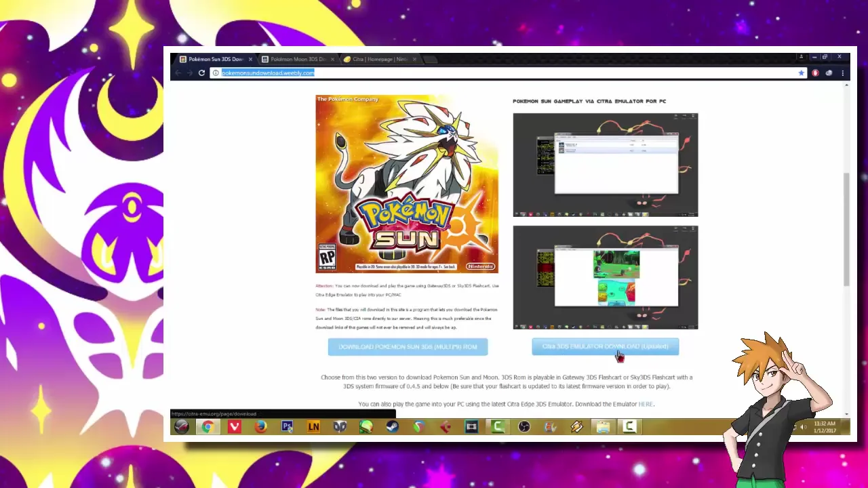The width and height of the screenshot is (868, 488).
Task: Open the Windows Start orb
Action: [x=181, y=426]
